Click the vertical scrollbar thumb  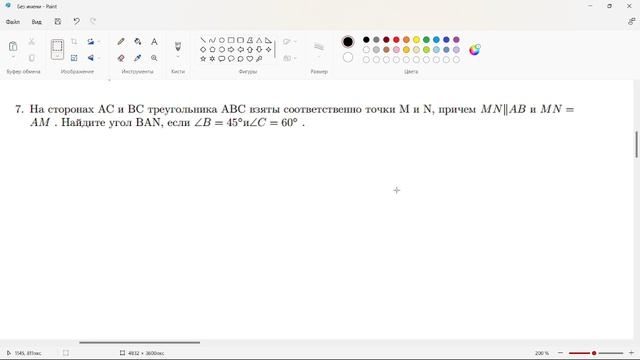point(636,144)
